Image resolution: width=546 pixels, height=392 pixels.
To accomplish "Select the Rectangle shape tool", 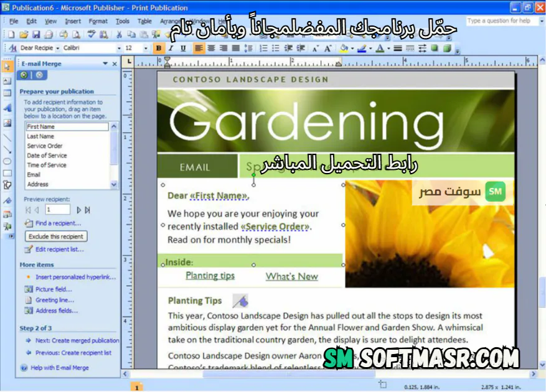I will tap(7, 173).
